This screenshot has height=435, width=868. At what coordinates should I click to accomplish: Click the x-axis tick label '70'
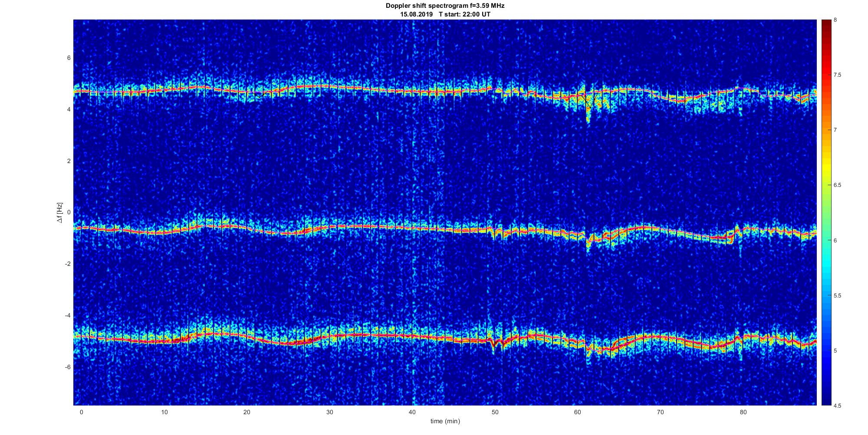pos(661,412)
